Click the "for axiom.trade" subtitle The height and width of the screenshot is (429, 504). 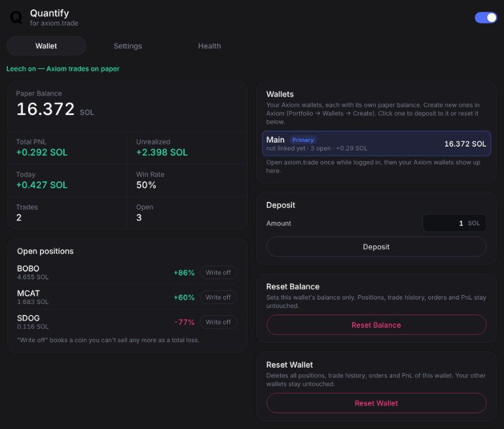54,23
